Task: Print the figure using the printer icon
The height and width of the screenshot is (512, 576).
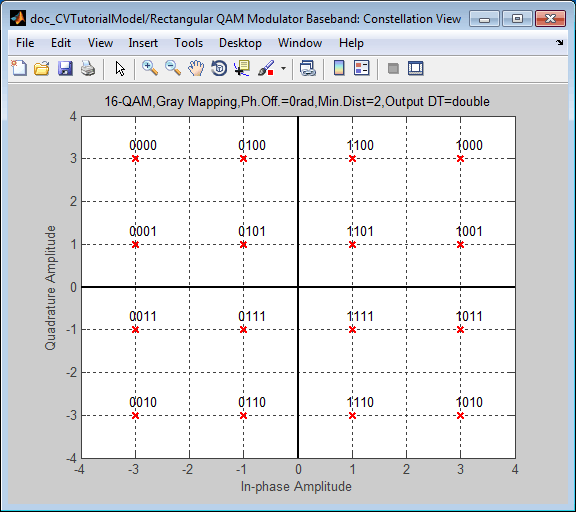Action: point(88,68)
